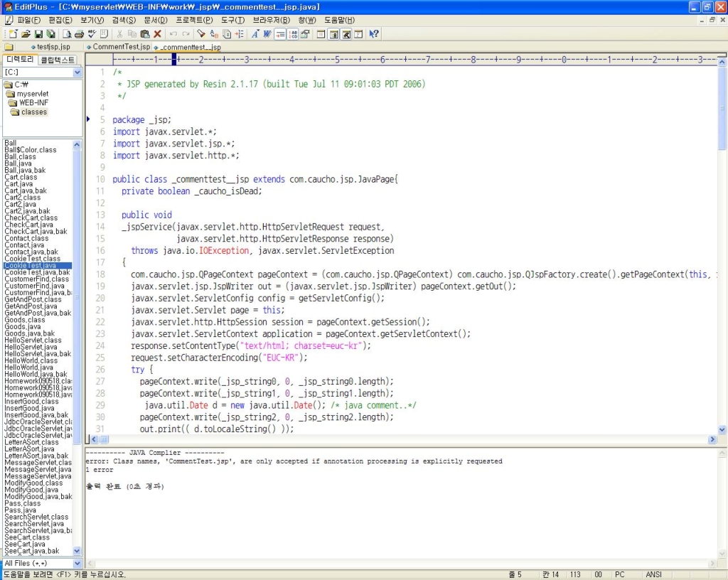Click the editor horizontal scroll-left arrow
This screenshot has height=580, width=728.
[x=95, y=439]
